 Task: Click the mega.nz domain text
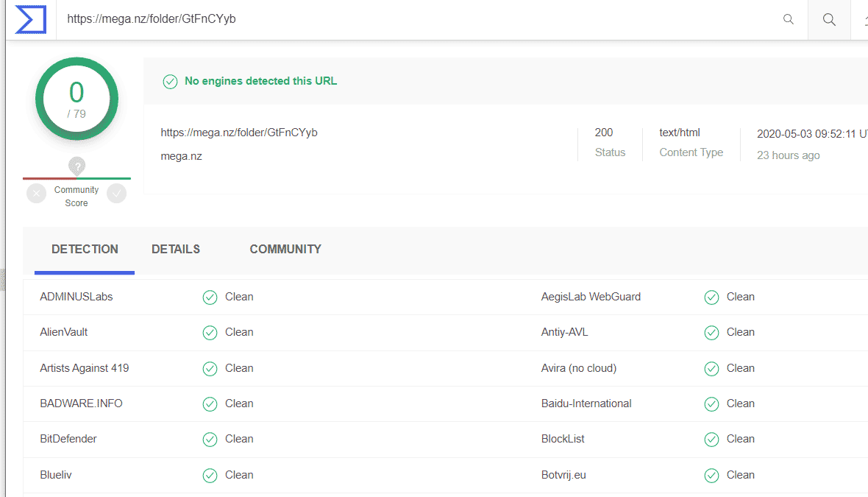[181, 156]
